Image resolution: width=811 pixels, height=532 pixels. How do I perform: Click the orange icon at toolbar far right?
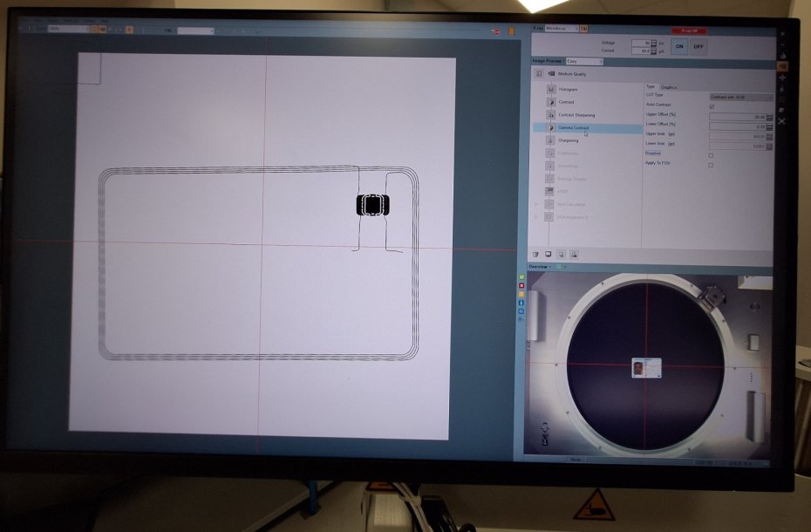511,31
